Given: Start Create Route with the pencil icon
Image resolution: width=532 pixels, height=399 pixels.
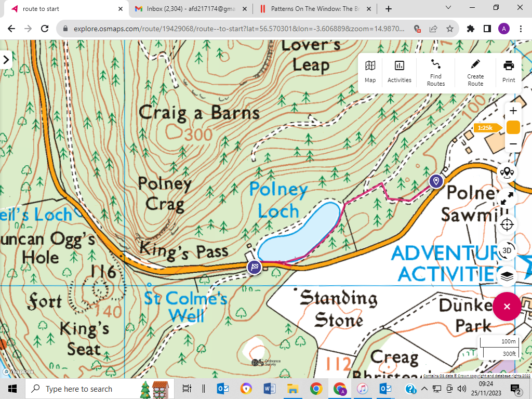Looking at the screenshot, I should pyautogui.click(x=475, y=72).
